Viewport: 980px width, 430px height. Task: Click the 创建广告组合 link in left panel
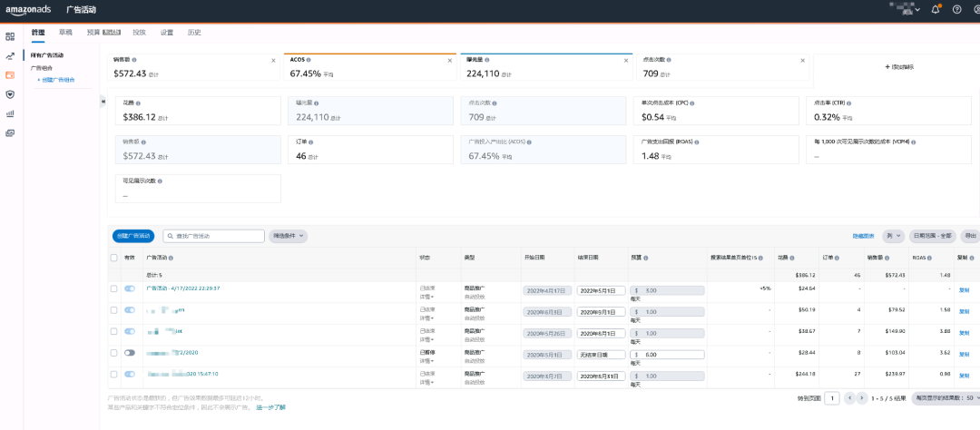point(57,79)
